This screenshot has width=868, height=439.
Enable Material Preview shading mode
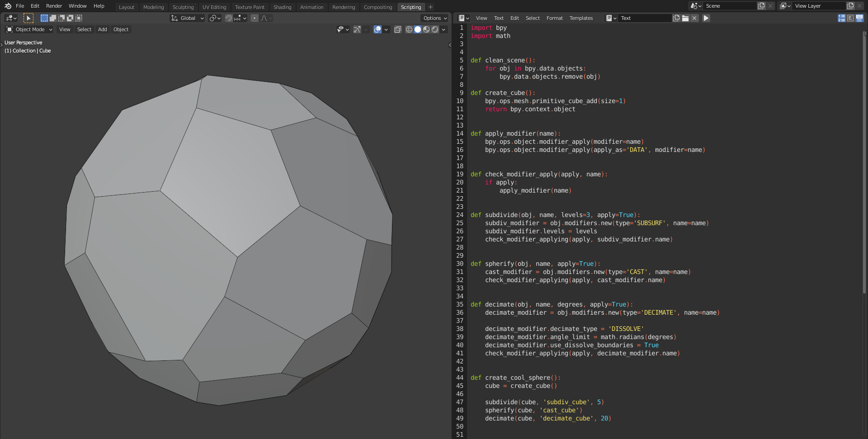coord(426,29)
